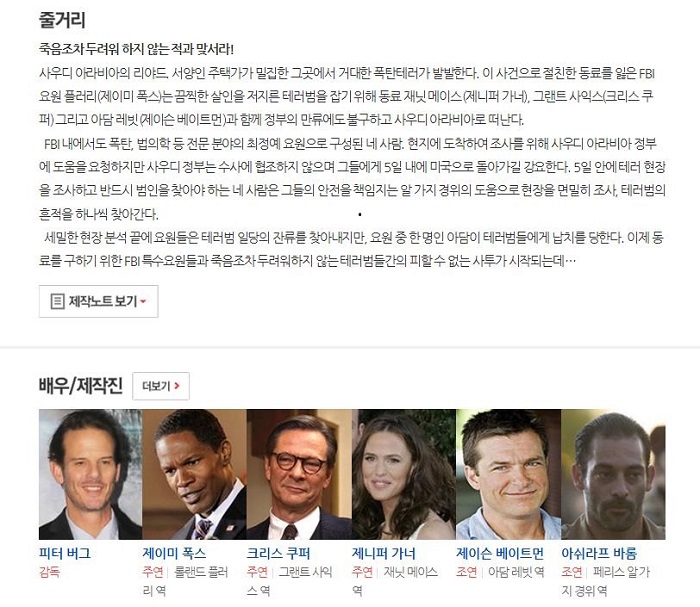The width and height of the screenshot is (700, 607).
Task: Click the 피터 버그 name link
Action: tap(65, 553)
